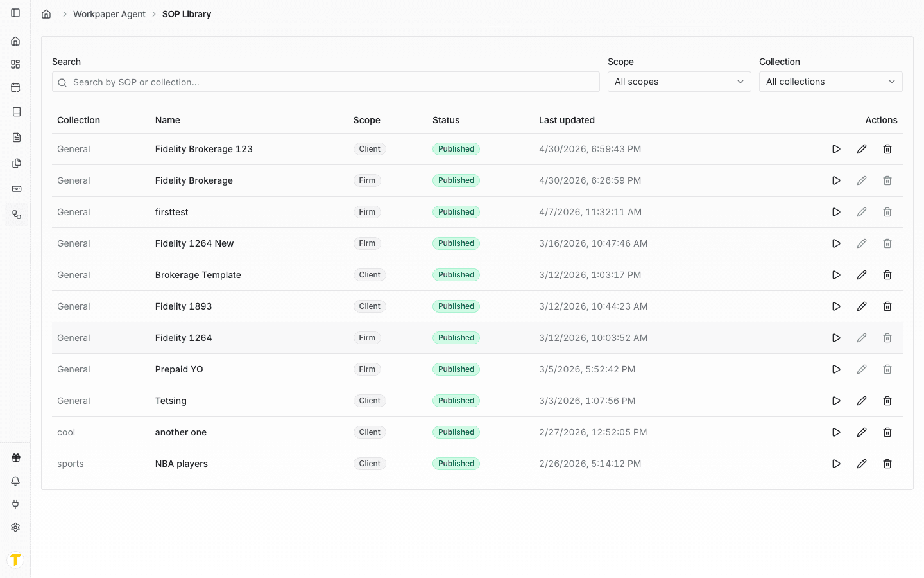The height and width of the screenshot is (578, 924).
Task: Open the document icon in sidebar
Action: pos(17,137)
